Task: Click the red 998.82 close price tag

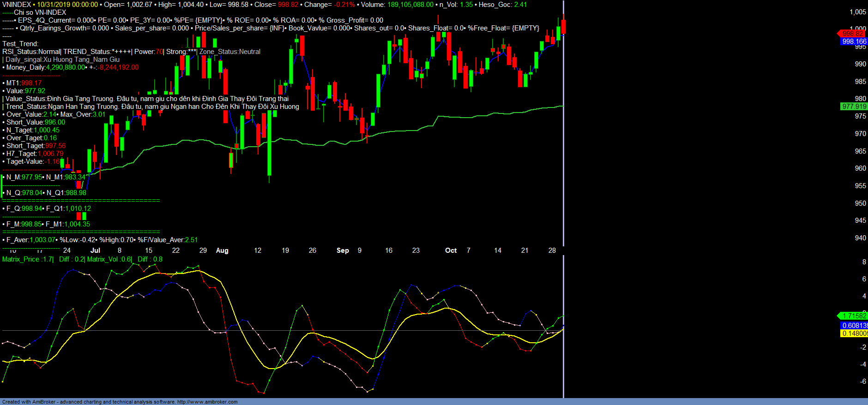Action: pyautogui.click(x=852, y=33)
